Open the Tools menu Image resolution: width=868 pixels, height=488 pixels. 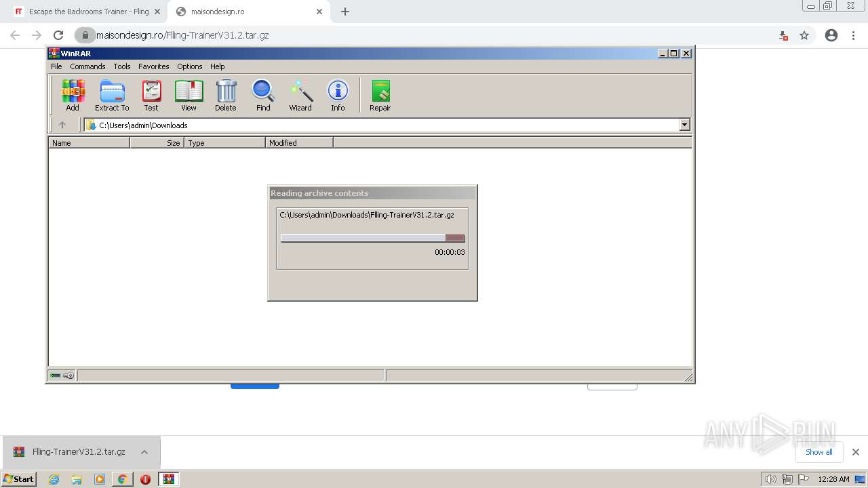click(x=122, y=66)
